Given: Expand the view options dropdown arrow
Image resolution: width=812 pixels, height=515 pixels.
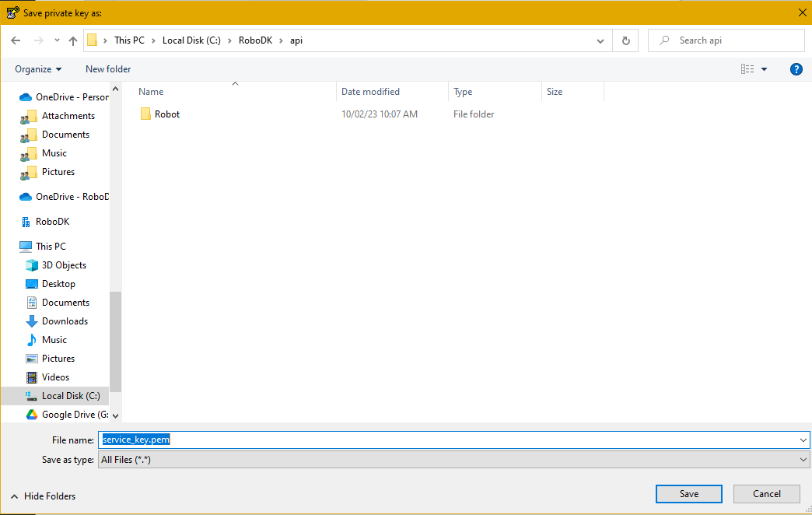Looking at the screenshot, I should 764,69.
